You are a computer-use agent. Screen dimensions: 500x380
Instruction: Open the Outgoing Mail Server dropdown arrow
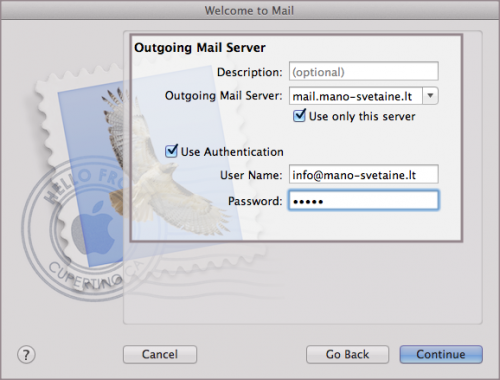click(430, 96)
